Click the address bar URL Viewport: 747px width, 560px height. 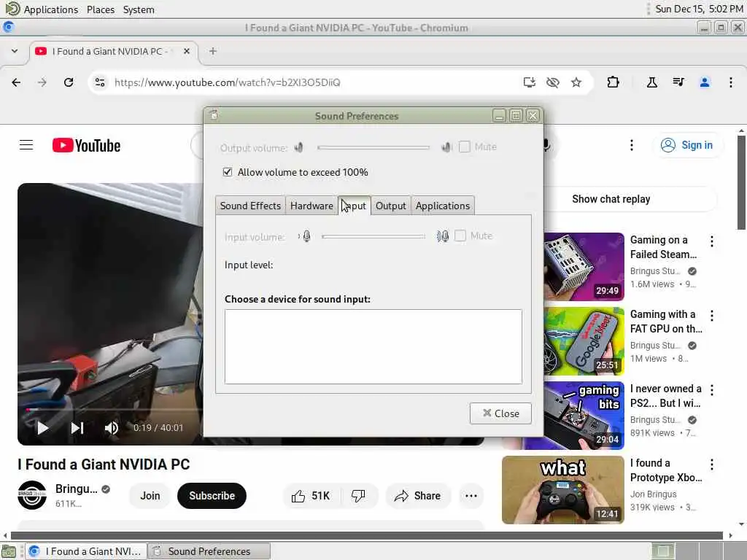point(228,82)
